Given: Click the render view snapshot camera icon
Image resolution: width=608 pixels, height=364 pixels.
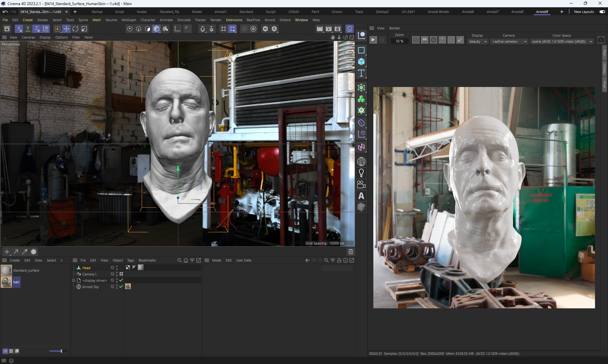Looking at the screenshot, I should tap(601, 40).
